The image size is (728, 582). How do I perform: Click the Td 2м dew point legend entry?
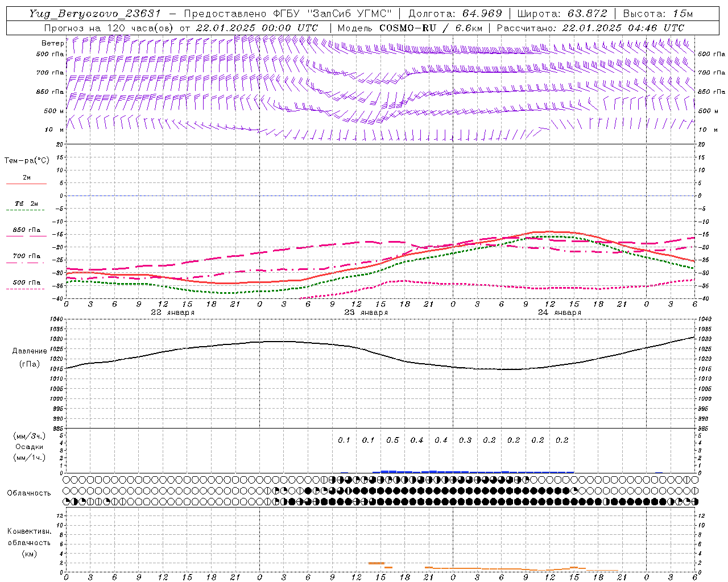(x=26, y=203)
